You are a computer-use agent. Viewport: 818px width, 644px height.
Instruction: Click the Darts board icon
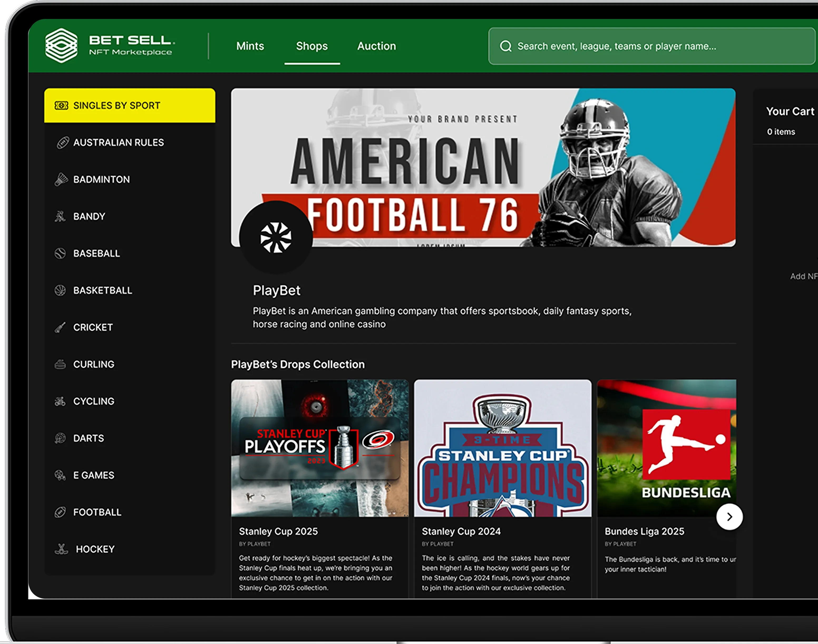coord(60,438)
